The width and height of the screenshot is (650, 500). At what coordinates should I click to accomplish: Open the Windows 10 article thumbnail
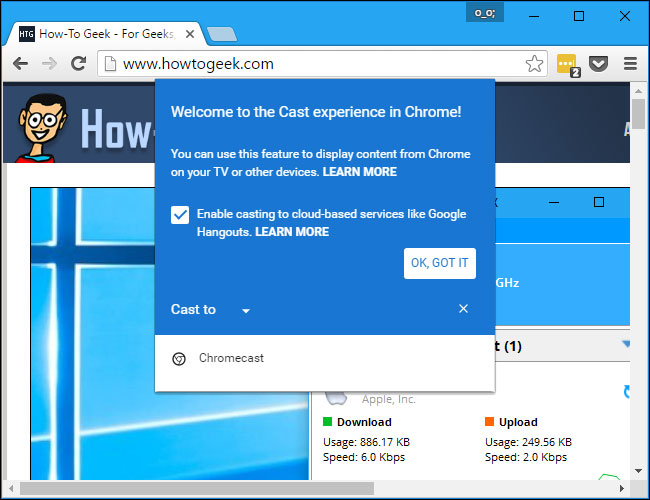pos(170,334)
